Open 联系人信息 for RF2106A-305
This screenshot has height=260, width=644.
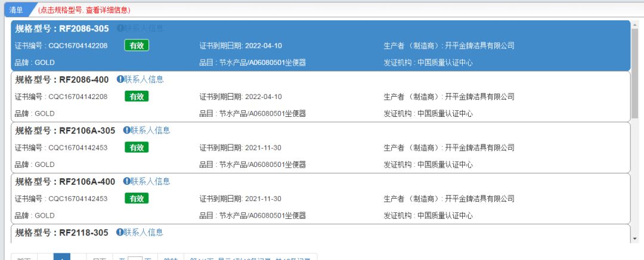pyautogui.click(x=150, y=130)
